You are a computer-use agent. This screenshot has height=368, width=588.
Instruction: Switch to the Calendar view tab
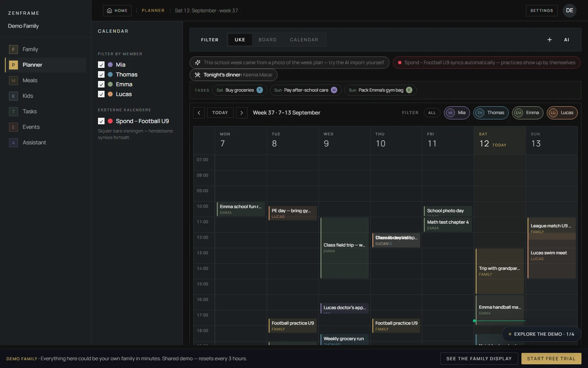(304, 40)
